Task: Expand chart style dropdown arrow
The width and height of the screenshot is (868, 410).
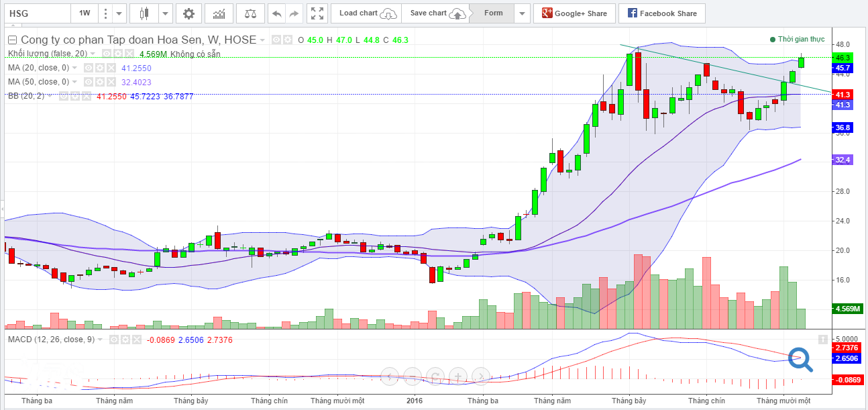Action: tap(165, 13)
